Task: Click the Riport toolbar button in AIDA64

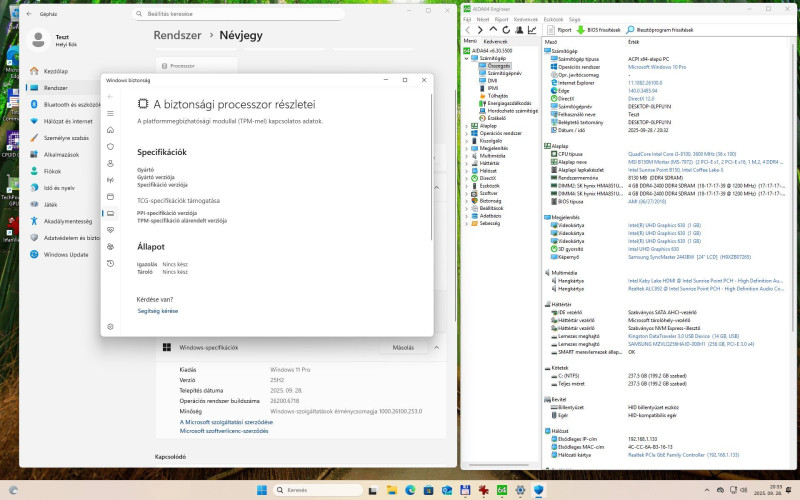Action: tap(560, 30)
